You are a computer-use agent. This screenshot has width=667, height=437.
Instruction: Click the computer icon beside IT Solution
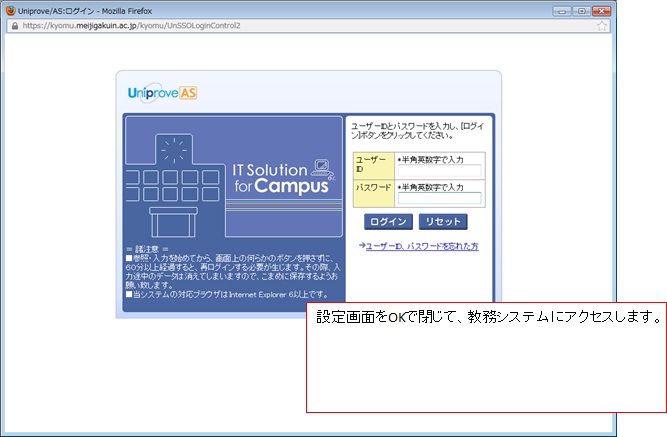pos(323,169)
